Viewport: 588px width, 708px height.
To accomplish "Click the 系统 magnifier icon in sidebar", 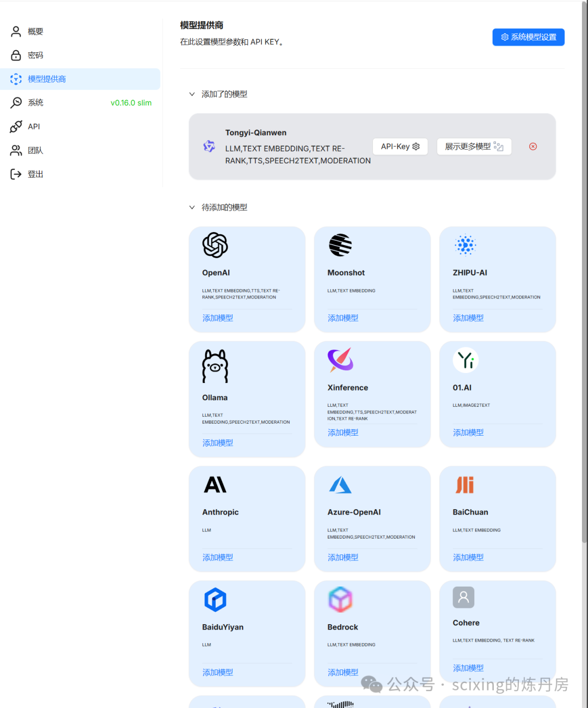I will tap(16, 102).
